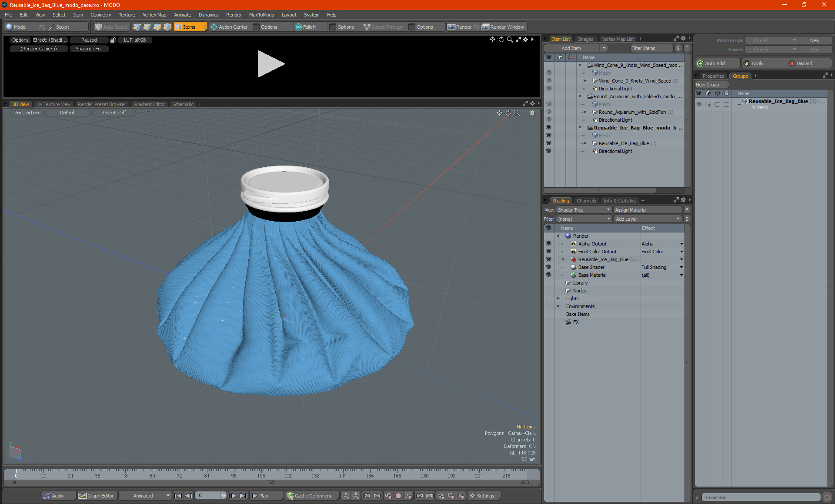Switch to the Images tab
This screenshot has width=835, height=504.
pyautogui.click(x=585, y=39)
